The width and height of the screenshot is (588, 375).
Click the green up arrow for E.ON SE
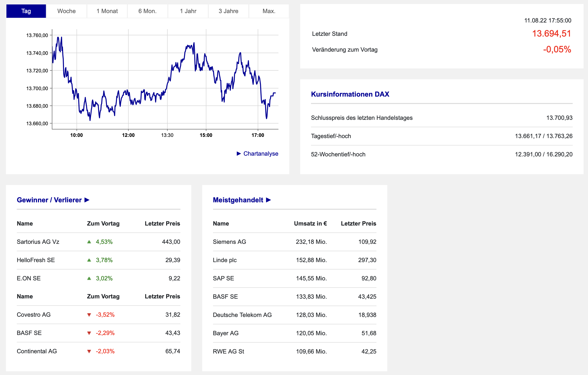89,278
